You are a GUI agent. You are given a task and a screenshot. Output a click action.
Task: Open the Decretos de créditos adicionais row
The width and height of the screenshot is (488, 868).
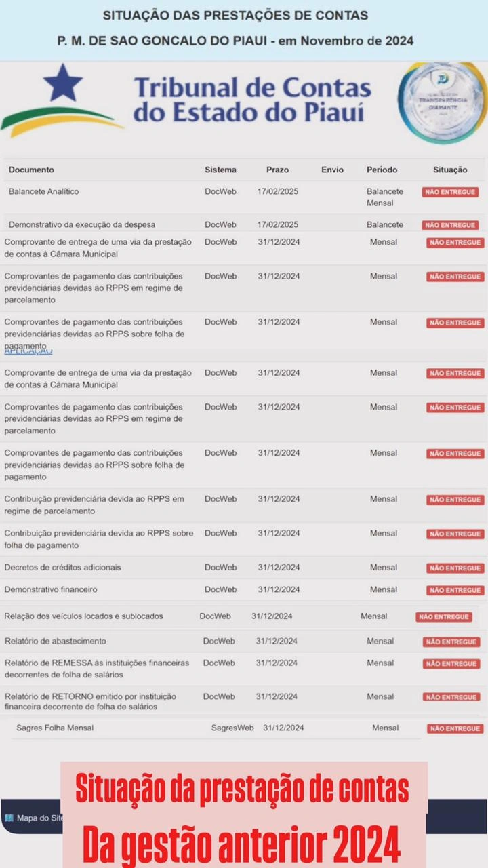(x=62, y=568)
